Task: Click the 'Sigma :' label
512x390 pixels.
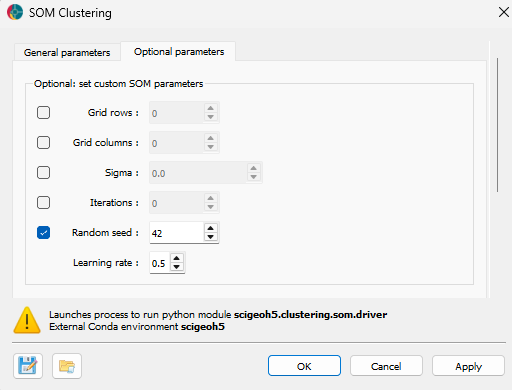Action: coord(122,173)
